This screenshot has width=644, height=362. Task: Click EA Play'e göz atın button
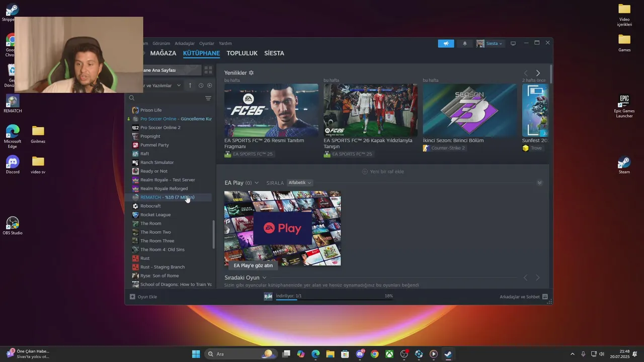[x=253, y=265]
